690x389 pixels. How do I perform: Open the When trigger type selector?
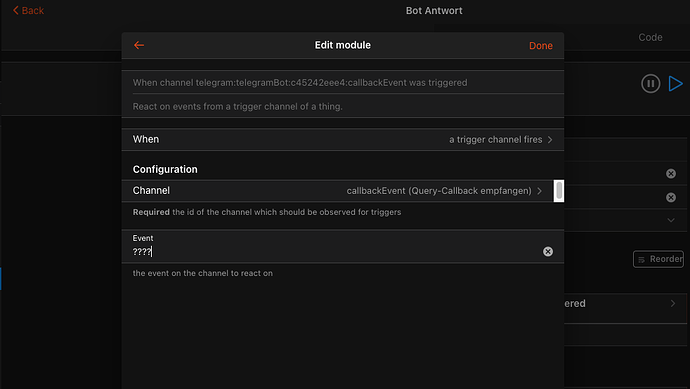click(x=342, y=139)
